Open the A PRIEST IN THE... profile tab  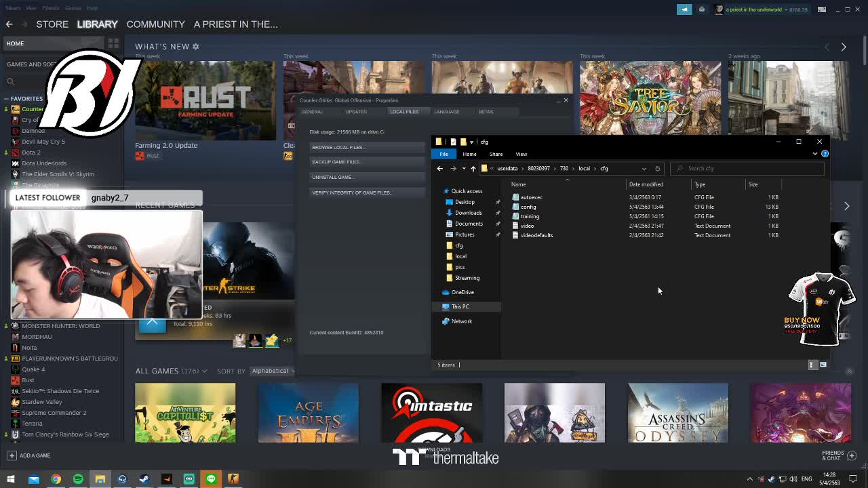click(236, 24)
